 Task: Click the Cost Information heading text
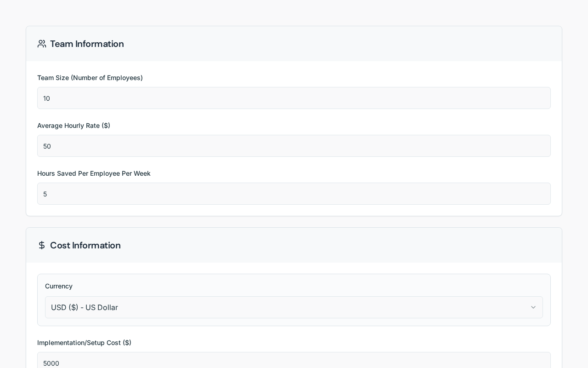pos(85,245)
